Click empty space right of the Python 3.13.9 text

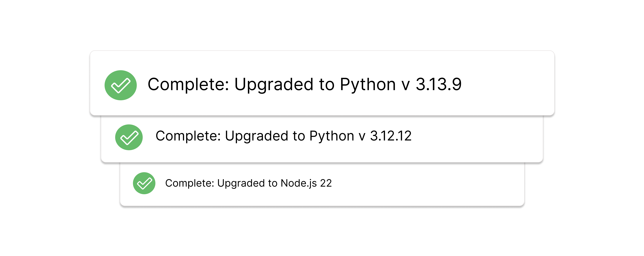(x=507, y=84)
